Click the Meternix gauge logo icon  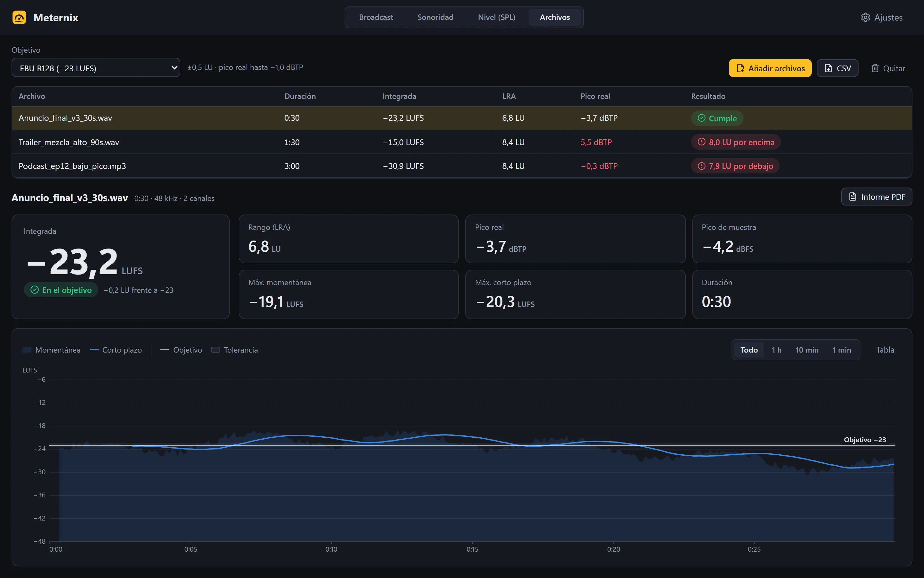tap(19, 18)
